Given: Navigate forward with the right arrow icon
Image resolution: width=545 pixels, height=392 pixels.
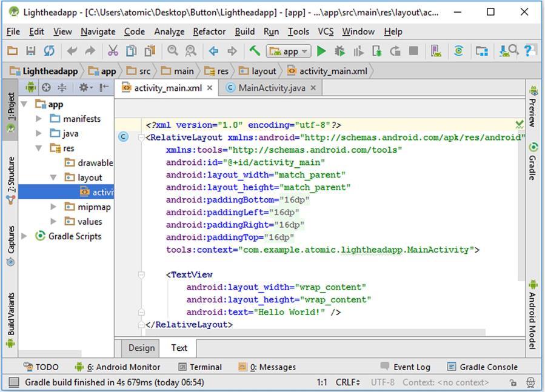Looking at the screenshot, I should click(x=232, y=51).
